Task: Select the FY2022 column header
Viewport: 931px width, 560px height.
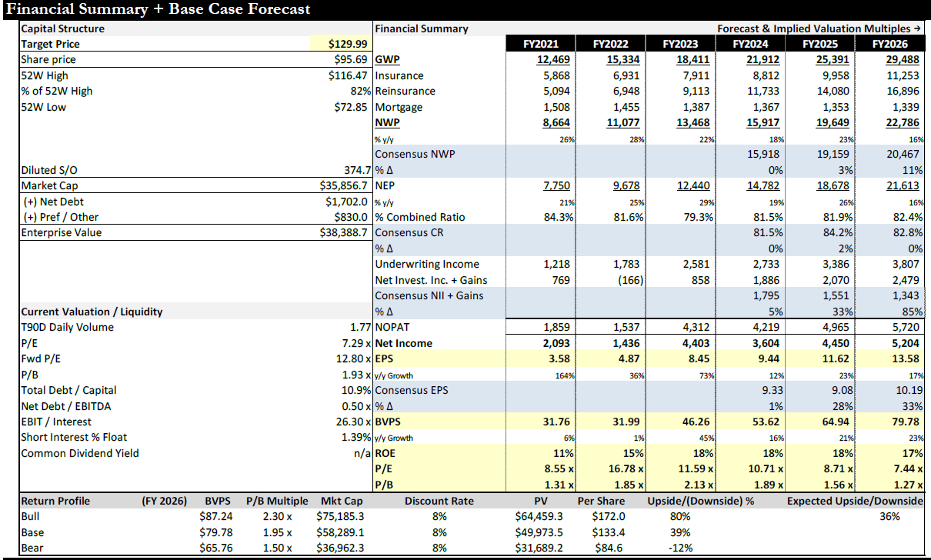Action: point(611,44)
